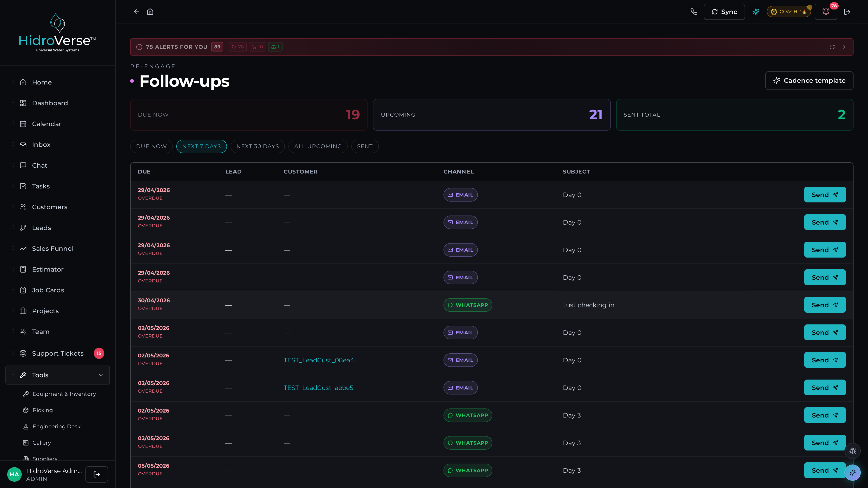Click the 1 inbox alerts chip
This screenshot has height=488, width=868.
(275, 47)
